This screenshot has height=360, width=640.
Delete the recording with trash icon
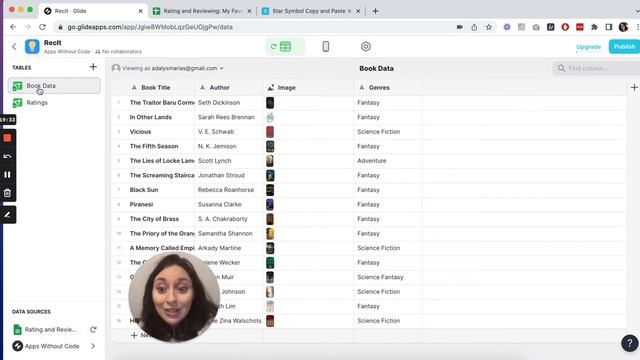[7, 193]
